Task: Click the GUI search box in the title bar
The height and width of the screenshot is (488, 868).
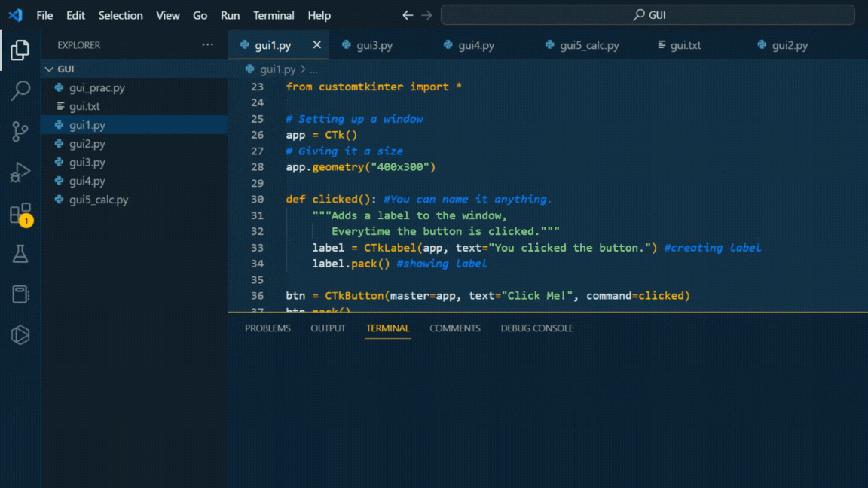Action: click(648, 14)
